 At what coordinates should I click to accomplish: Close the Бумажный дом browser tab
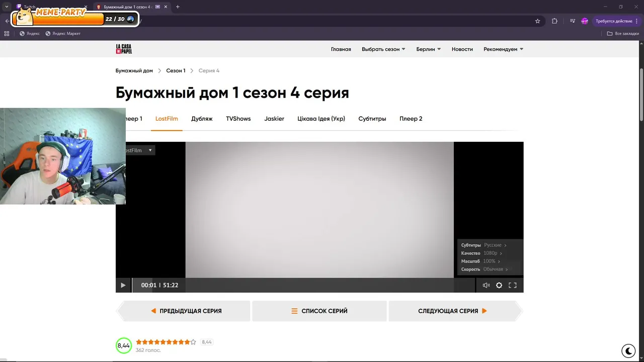coord(166,7)
